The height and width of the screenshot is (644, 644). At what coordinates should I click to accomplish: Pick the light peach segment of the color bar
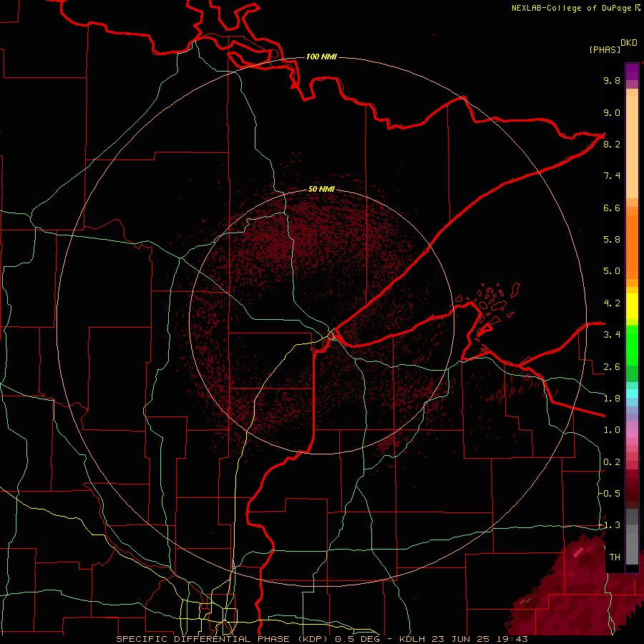[632, 147]
